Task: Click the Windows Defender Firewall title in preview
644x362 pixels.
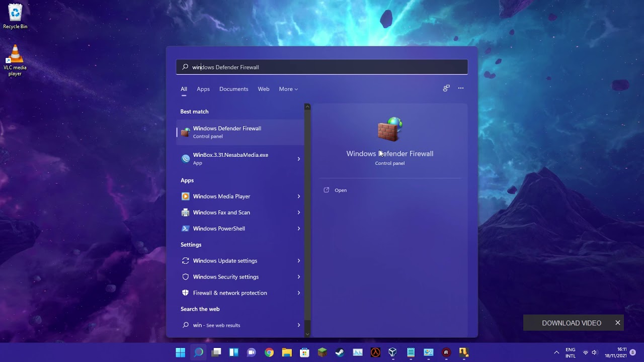Action: pos(390,154)
